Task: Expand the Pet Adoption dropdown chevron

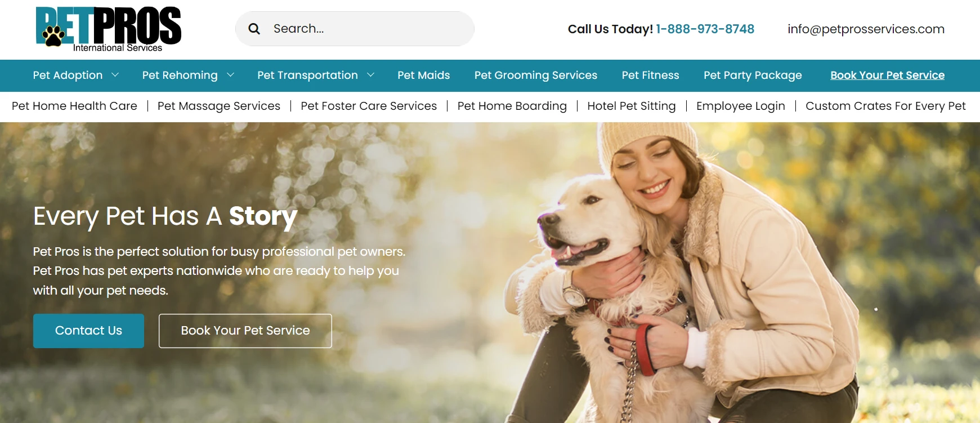Action: tap(115, 75)
